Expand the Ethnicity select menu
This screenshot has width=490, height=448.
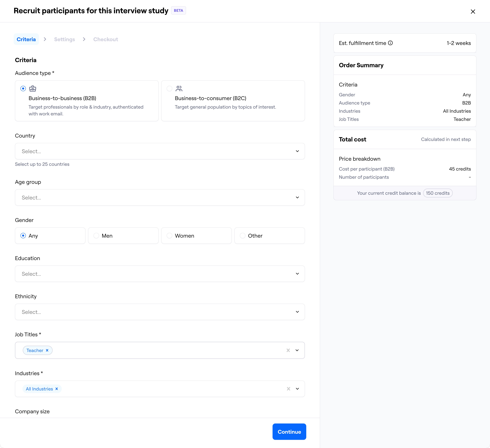160,312
